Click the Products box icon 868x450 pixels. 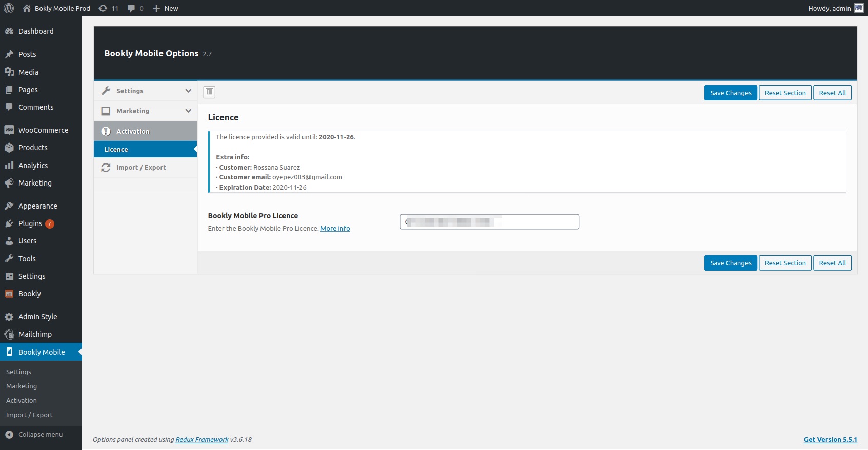[x=9, y=148]
